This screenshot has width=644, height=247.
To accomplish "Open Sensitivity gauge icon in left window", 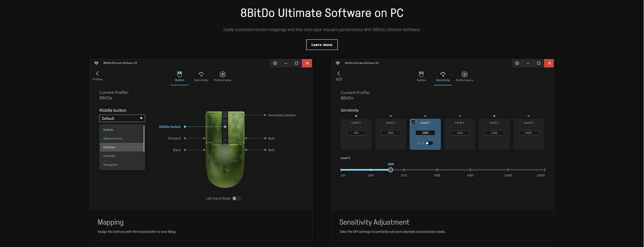I will pyautogui.click(x=201, y=74).
